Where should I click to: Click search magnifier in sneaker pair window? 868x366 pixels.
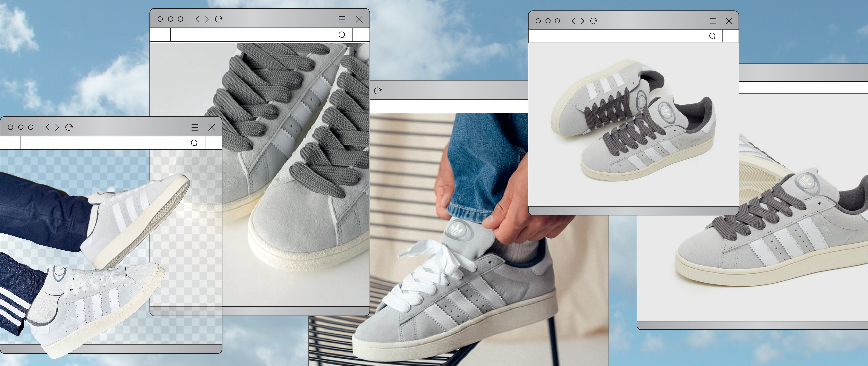tap(712, 36)
